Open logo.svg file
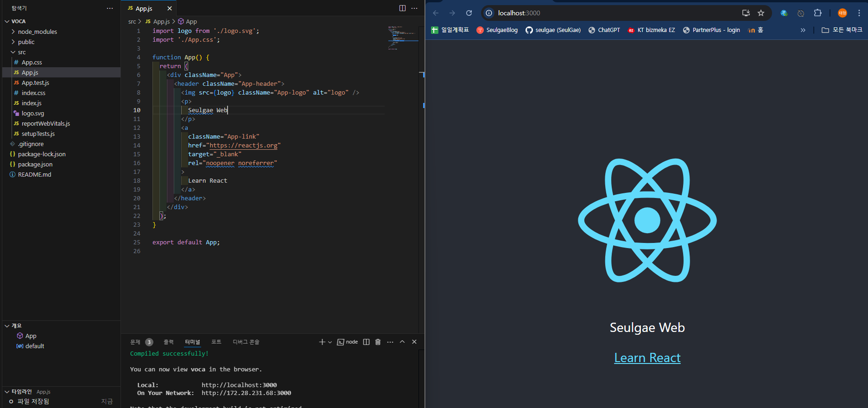The height and width of the screenshot is (408, 868). click(61, 113)
